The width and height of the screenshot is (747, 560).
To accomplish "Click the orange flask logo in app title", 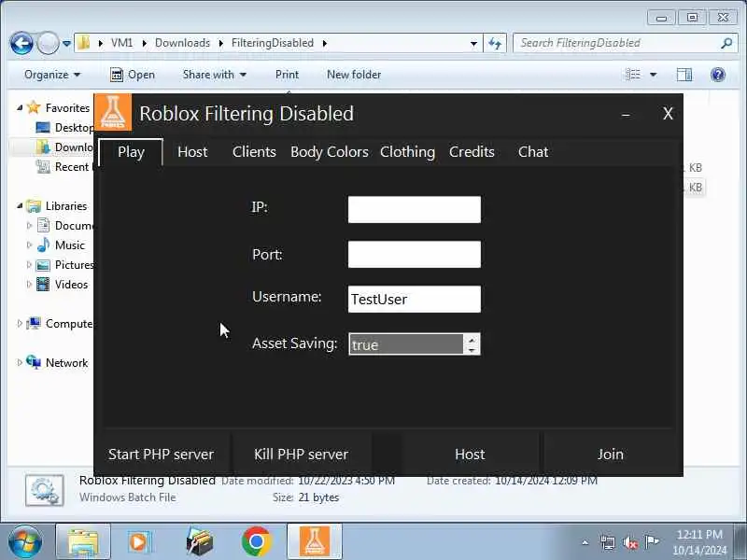I will [113, 112].
